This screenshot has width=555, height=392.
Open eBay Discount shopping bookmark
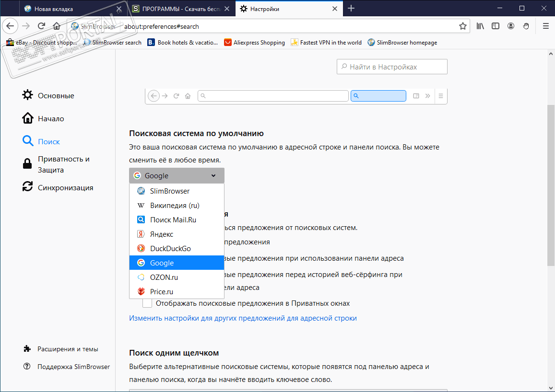[42, 43]
